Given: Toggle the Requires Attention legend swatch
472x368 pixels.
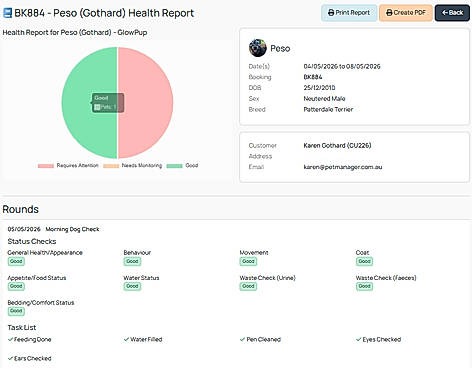Looking at the screenshot, I should [46, 166].
